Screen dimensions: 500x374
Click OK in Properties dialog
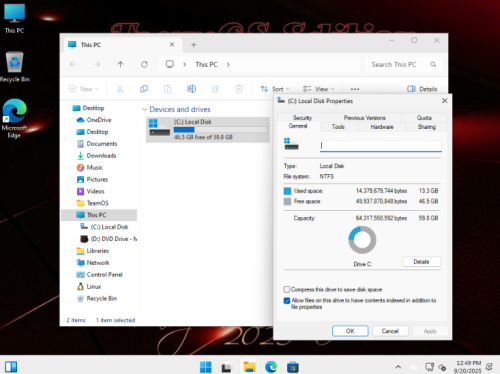(x=350, y=331)
